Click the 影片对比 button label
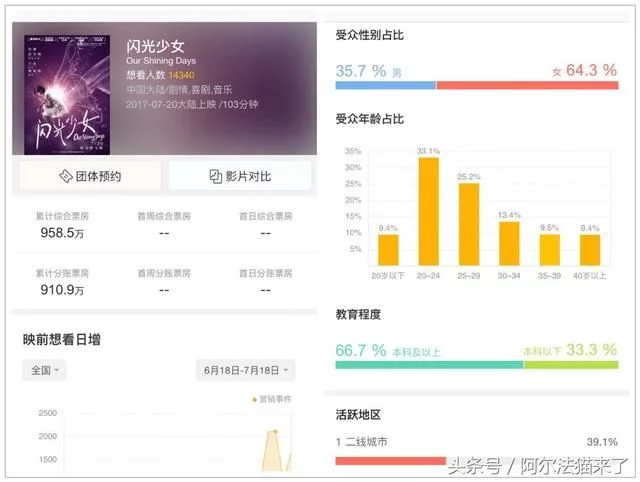The image size is (640, 482). coord(247,176)
